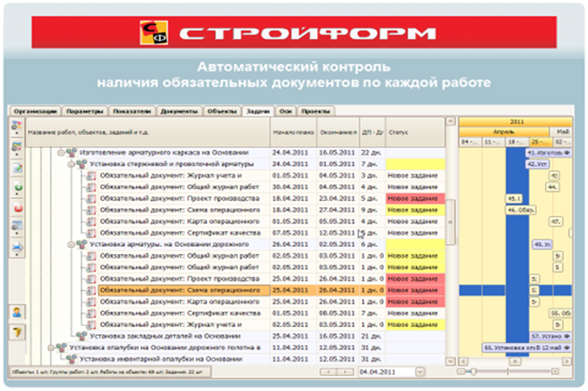
Task: Click the zoom-in plus button of Gantt slider
Action: (555, 372)
